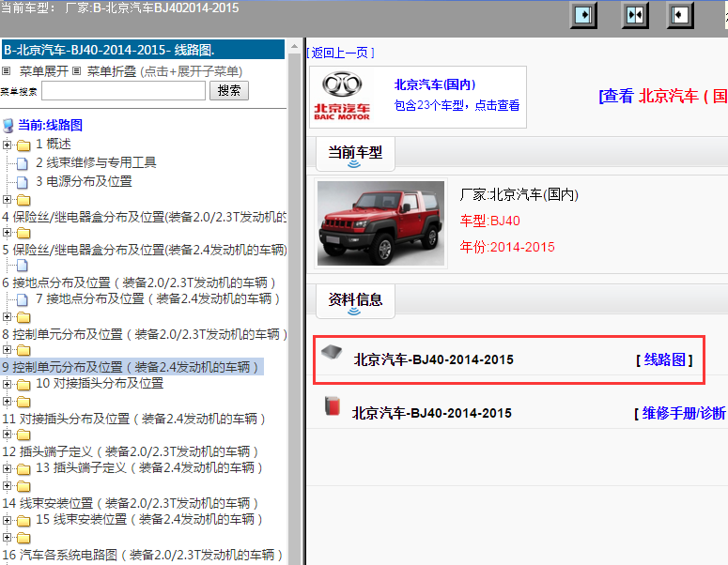728x565 pixels.
Task: Click the 北京汽车-BJ40-2014-2015 repair manual title
Action: click(432, 413)
